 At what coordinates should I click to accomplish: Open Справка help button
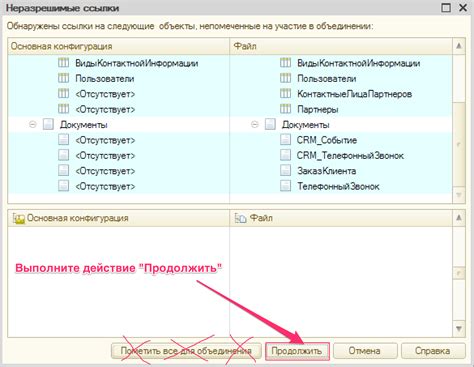pyautogui.click(x=433, y=351)
